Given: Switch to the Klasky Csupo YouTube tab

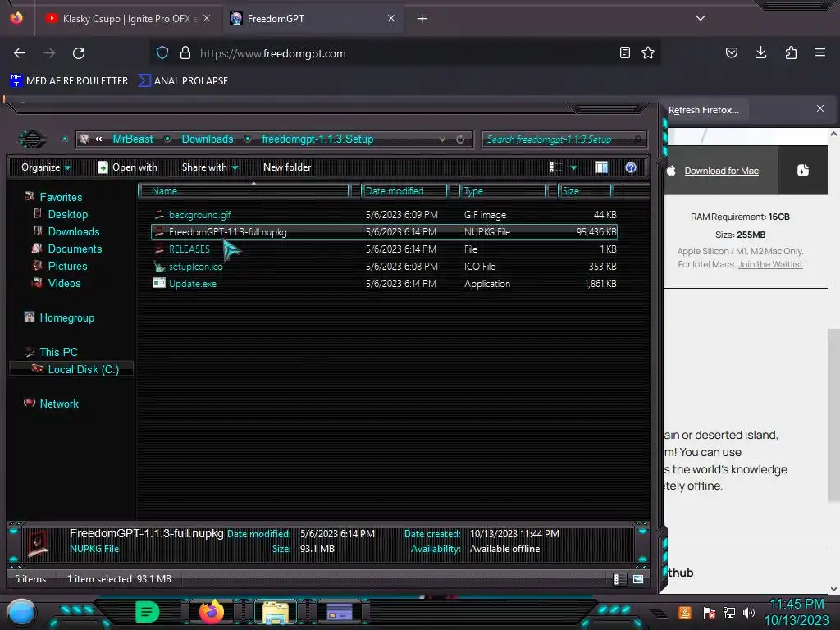Looking at the screenshot, I should 129,19.
